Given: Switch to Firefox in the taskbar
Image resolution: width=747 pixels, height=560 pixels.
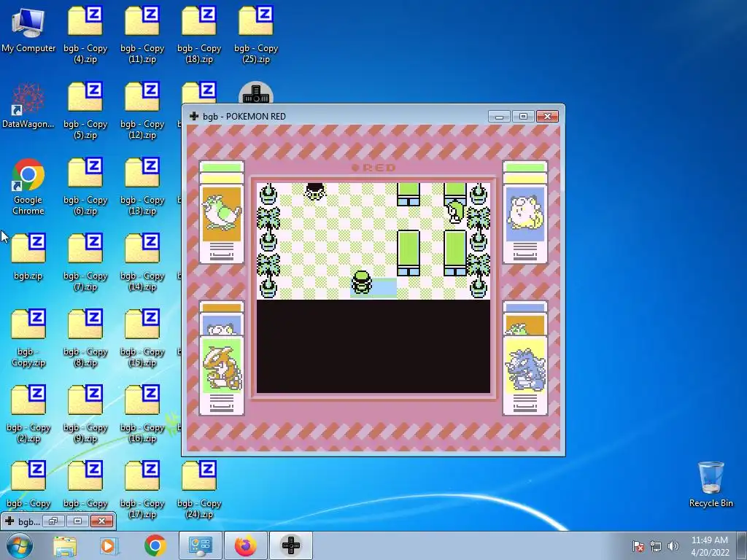Looking at the screenshot, I should [x=245, y=545].
